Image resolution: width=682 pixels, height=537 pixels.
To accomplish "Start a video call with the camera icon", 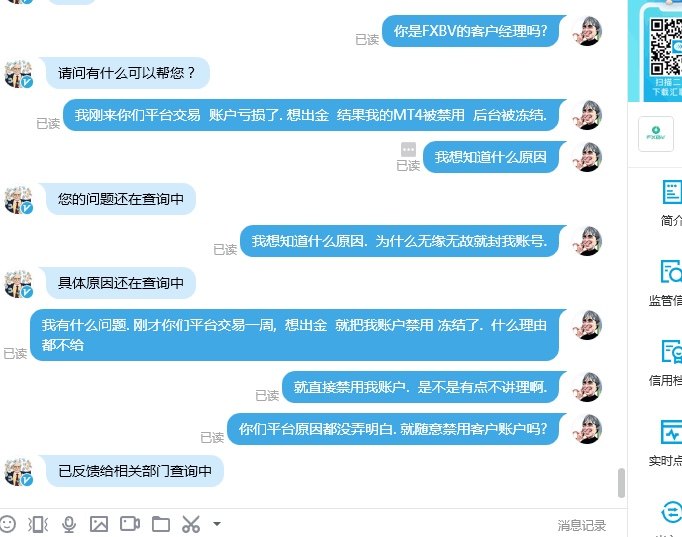I will (130, 524).
